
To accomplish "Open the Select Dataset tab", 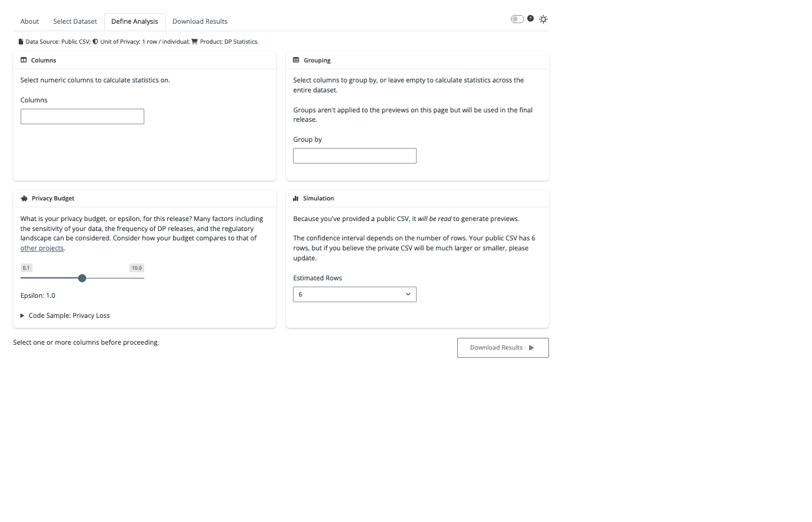I will 75,21.
